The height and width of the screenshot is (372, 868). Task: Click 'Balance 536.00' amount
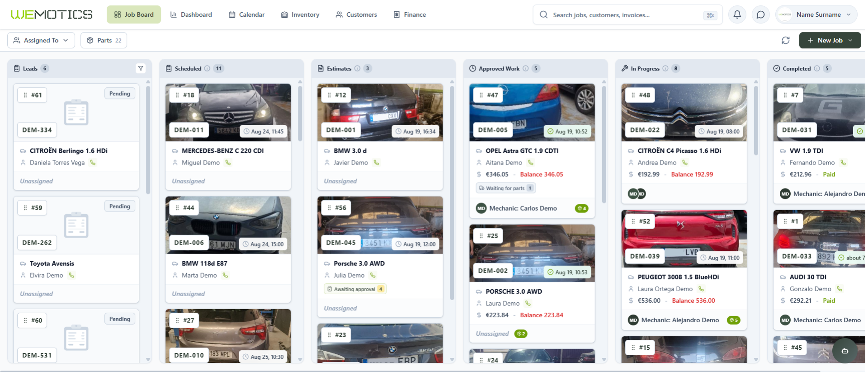[693, 301]
